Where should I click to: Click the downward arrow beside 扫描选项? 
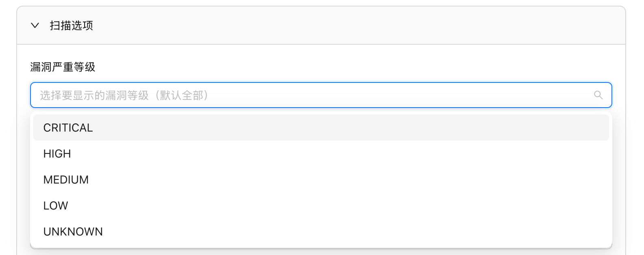pos(35,26)
